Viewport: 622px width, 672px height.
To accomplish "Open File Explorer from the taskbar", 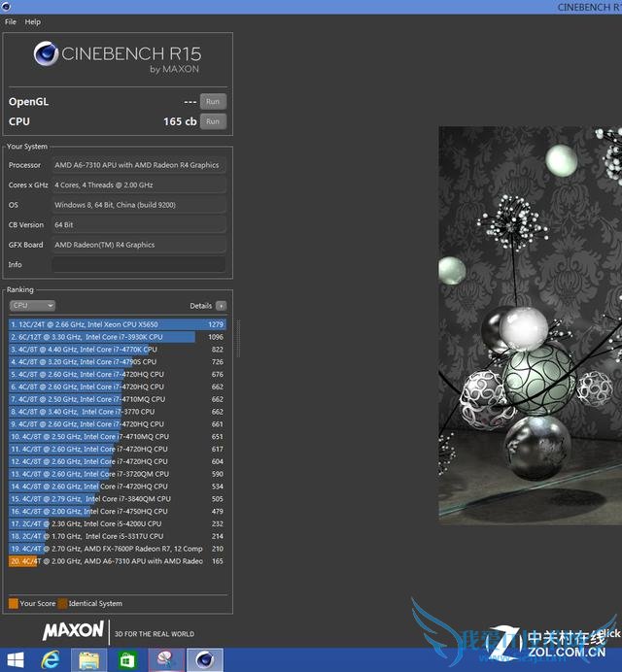I will click(x=89, y=660).
